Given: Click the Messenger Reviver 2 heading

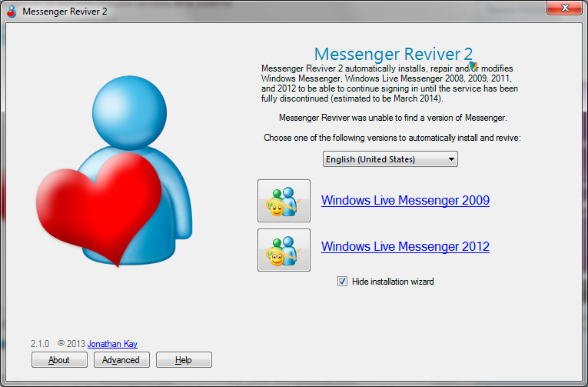Looking at the screenshot, I should (394, 54).
